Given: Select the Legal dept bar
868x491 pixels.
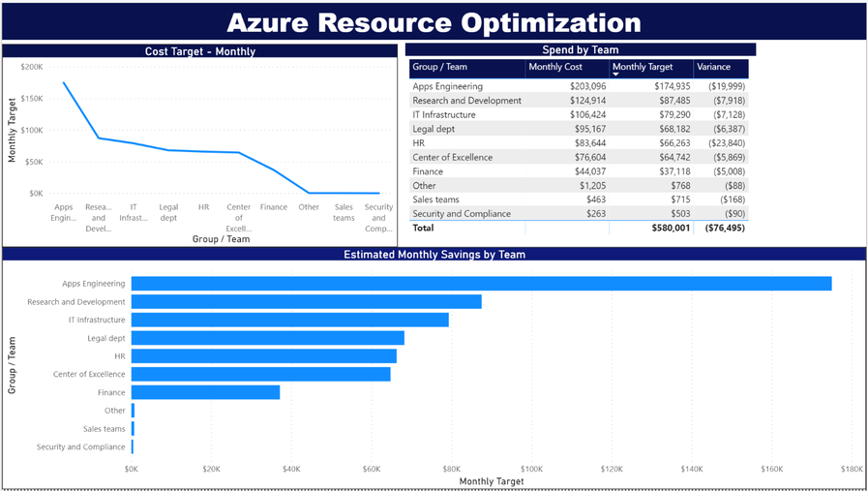Looking at the screenshot, I should pos(267,338).
